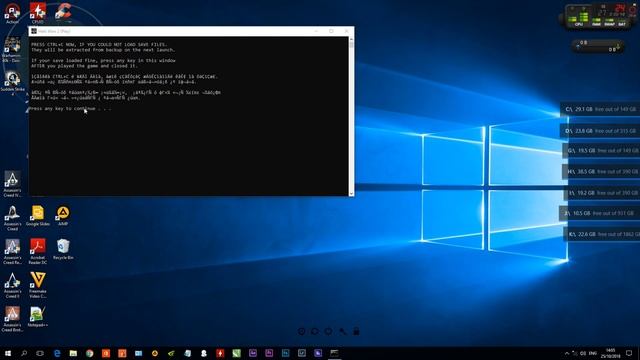Open the ENG input language indicator

[593, 353]
